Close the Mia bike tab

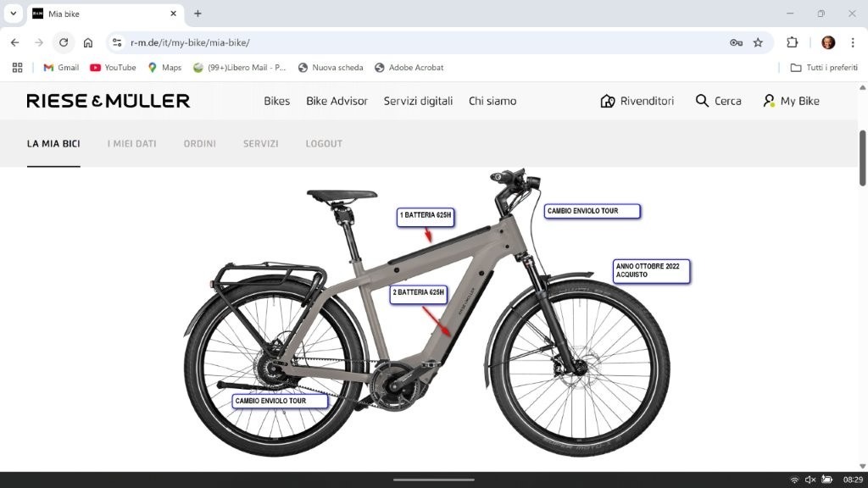(x=173, y=14)
